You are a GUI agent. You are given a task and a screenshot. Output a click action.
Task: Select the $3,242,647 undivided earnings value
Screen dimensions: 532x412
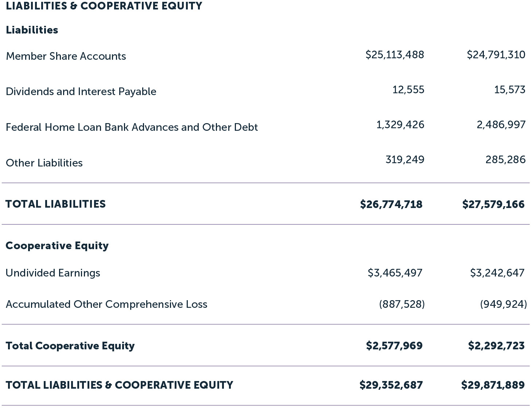click(x=497, y=273)
